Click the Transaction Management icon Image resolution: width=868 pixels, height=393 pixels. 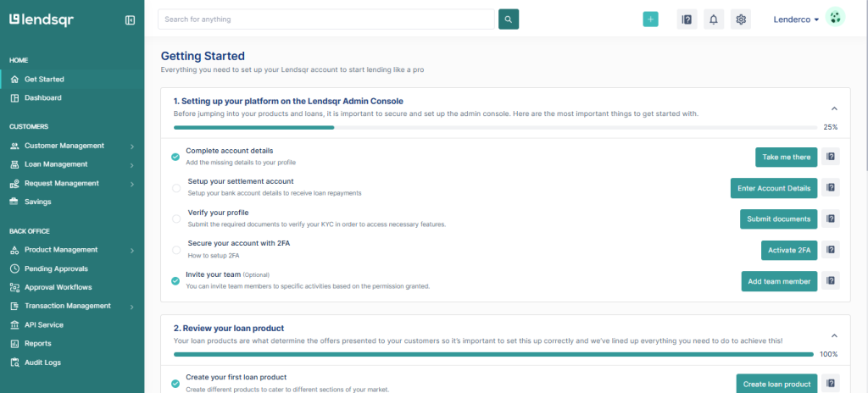pos(14,306)
